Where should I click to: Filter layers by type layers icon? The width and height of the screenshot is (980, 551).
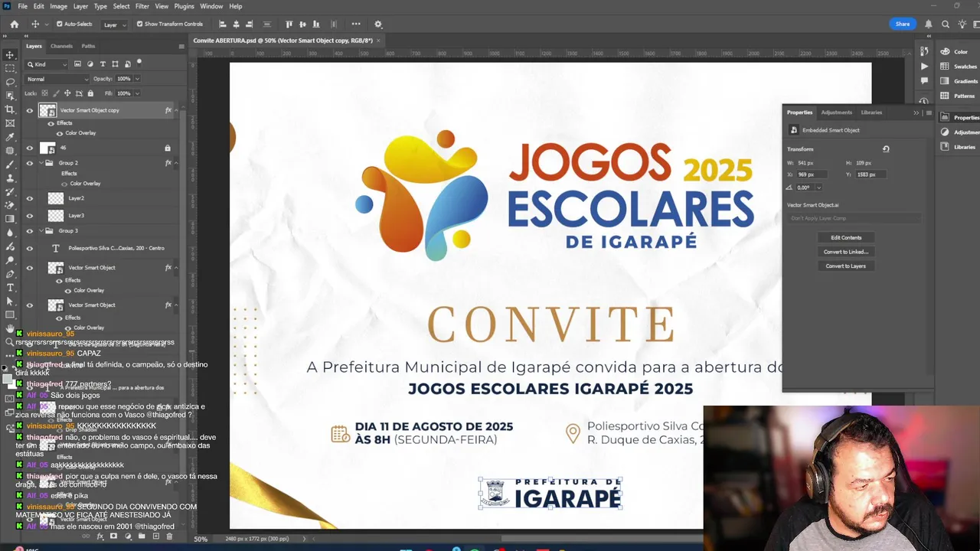point(103,64)
